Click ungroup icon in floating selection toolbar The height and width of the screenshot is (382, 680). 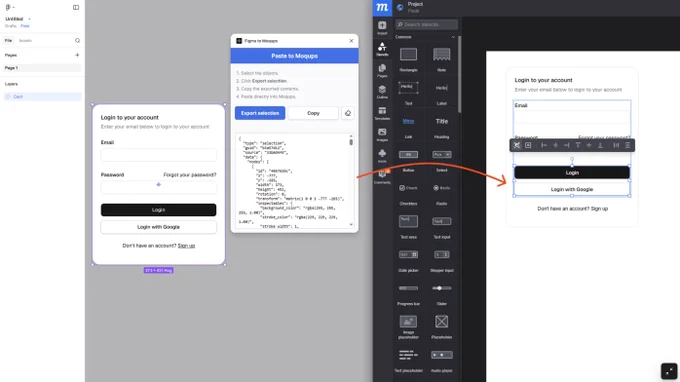pyautogui.click(x=517, y=145)
